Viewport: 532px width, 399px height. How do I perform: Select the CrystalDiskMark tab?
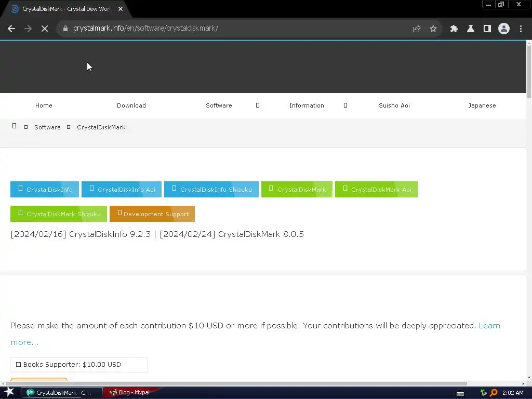(x=66, y=9)
